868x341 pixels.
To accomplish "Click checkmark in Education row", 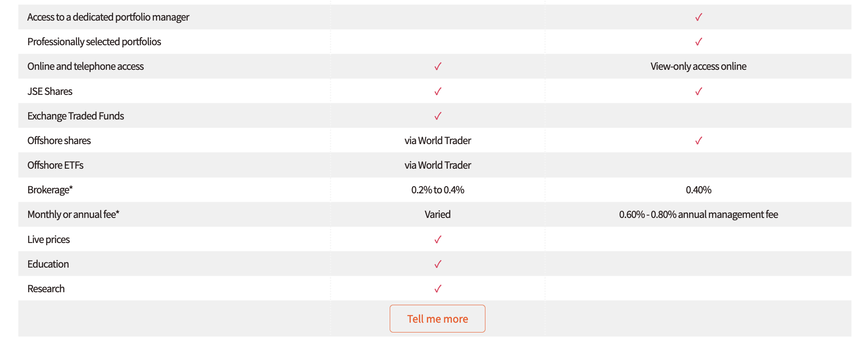I will 438,264.
